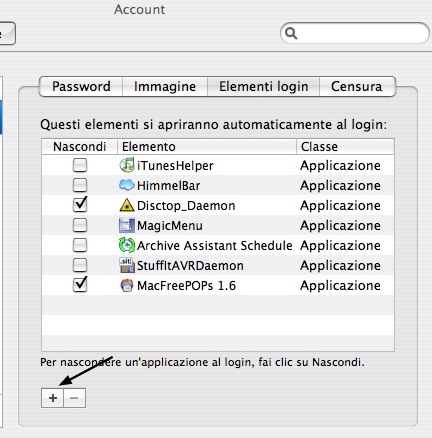Click the Disctop_Daemon warning-triangle icon

127,205
